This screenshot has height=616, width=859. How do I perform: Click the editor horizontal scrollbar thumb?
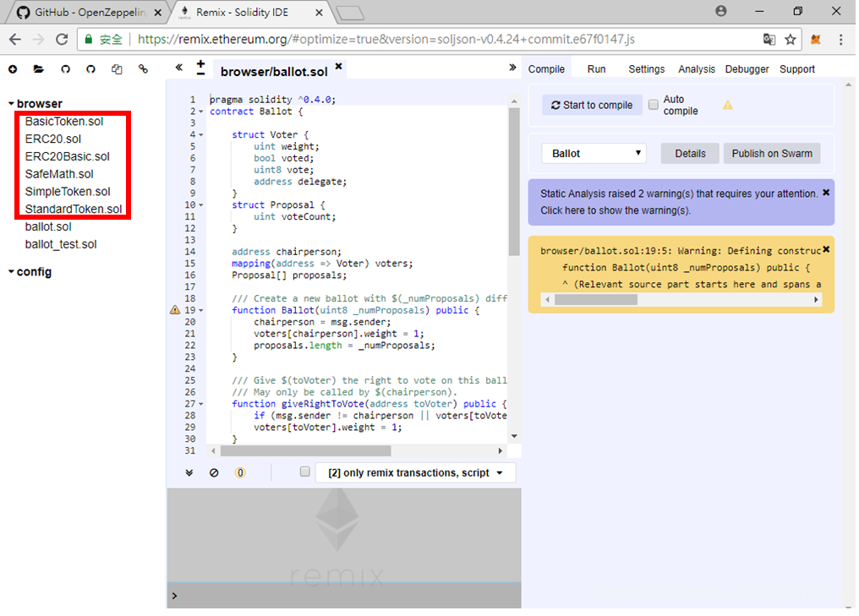tap(306, 450)
